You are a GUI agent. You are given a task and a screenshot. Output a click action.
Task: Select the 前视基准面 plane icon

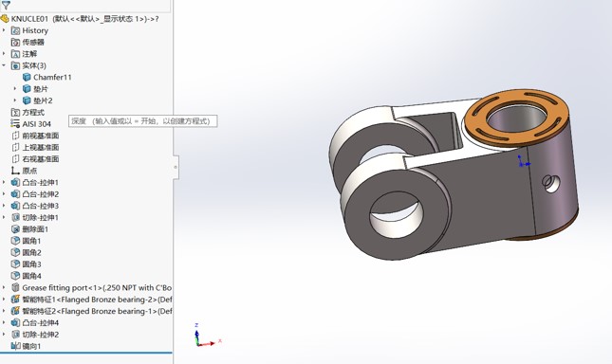coord(15,136)
